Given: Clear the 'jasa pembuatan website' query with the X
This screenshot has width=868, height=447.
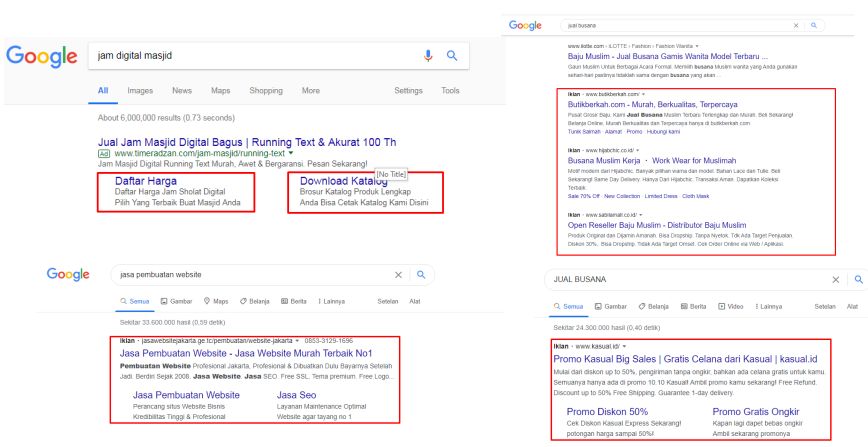Looking at the screenshot, I should point(398,275).
